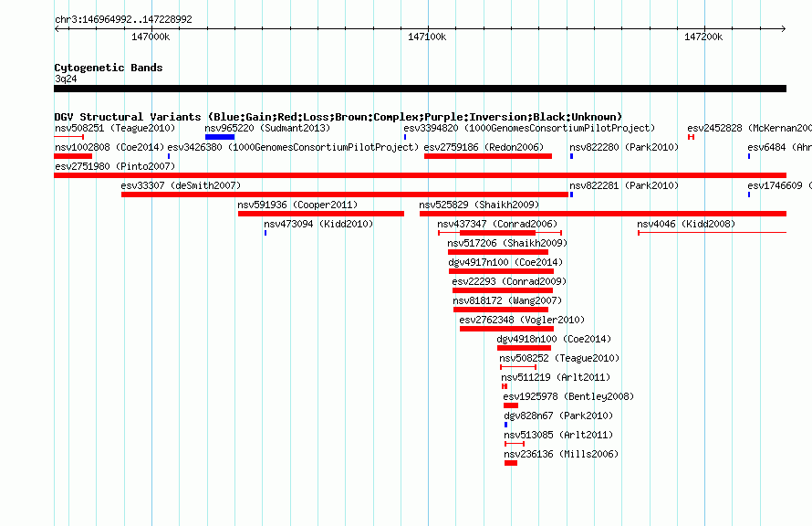Click dgv4917n100 (Coe2014) label
The height and width of the screenshot is (526, 812).
(505, 262)
